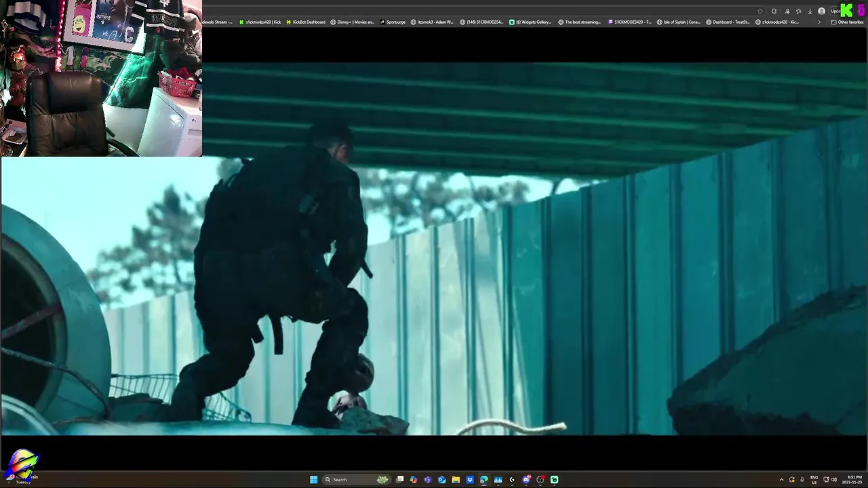Open the Widgets Gallery bookmark
The image size is (868, 488).
(530, 22)
